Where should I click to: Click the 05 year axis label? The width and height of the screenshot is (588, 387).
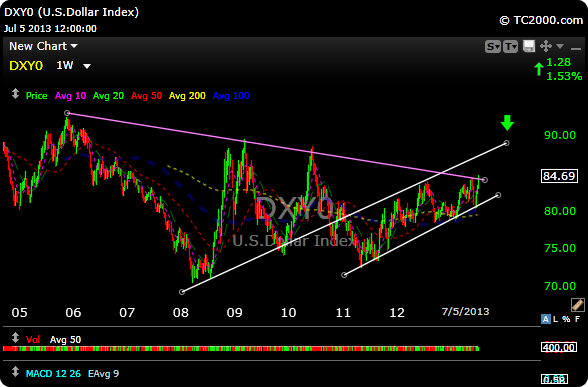tap(20, 312)
